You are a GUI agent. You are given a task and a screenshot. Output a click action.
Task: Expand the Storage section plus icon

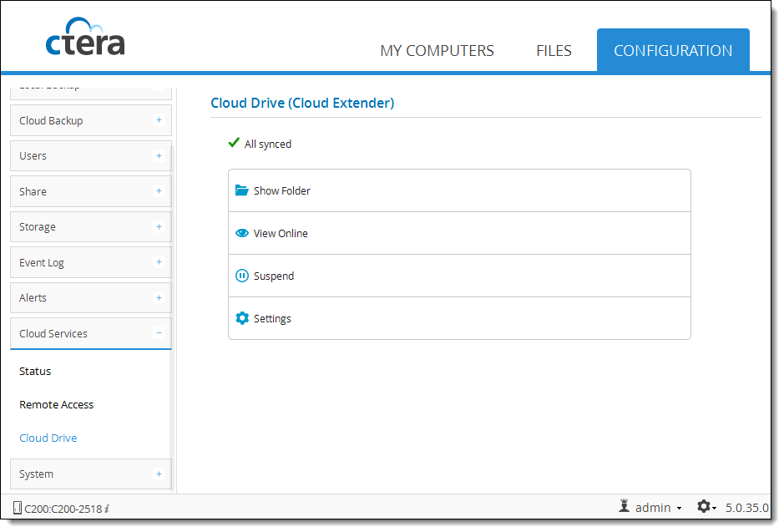[x=159, y=226]
